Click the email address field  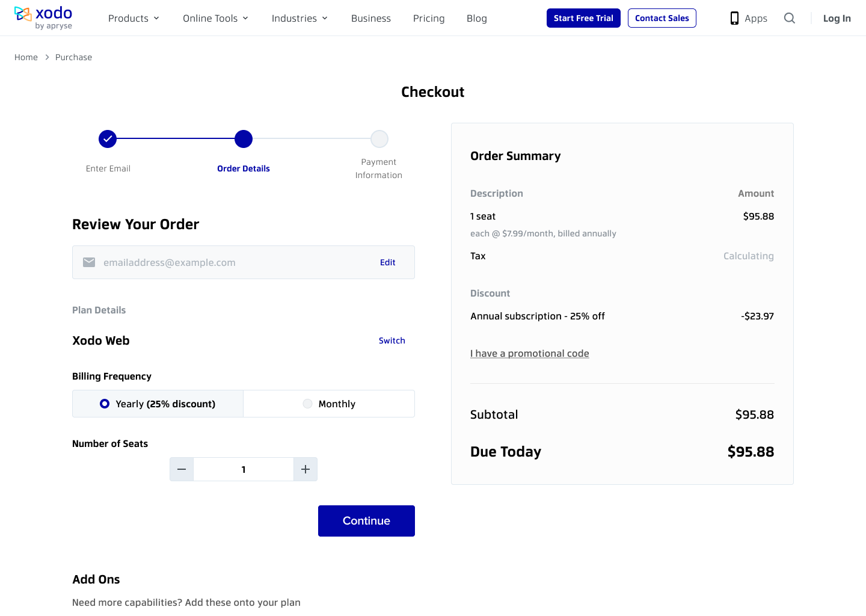(x=244, y=262)
